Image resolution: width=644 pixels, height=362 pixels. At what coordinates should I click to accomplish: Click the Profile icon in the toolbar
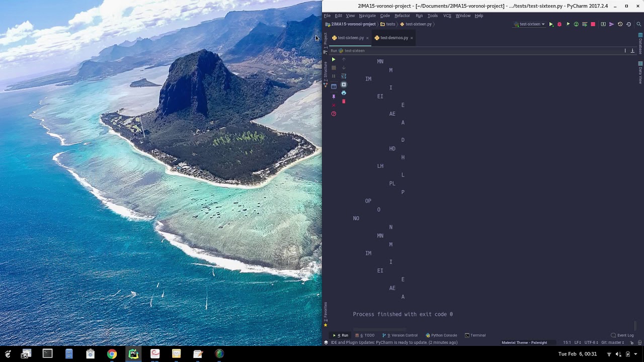pyautogui.click(x=576, y=24)
